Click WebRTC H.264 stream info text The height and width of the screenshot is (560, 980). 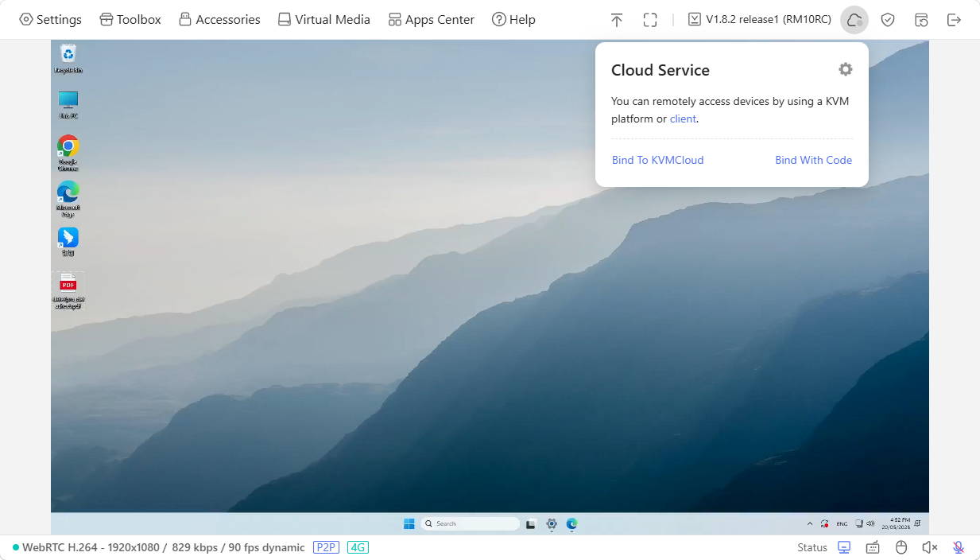163,547
